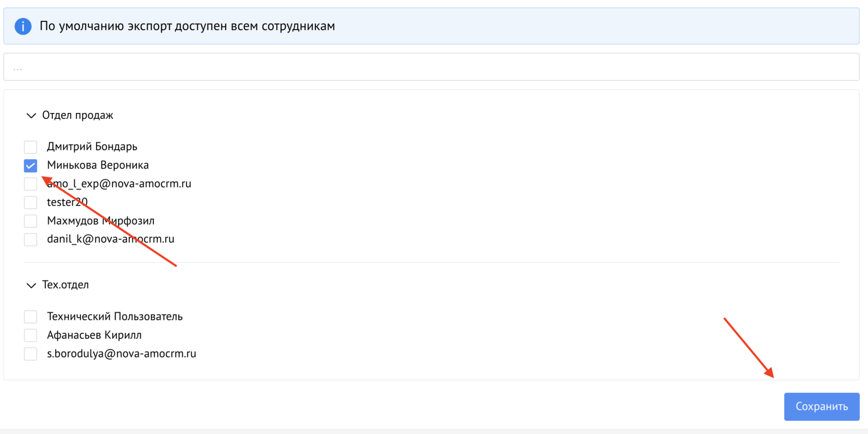Check the Дмитрий Бондарь checkbox
Screen dimensions: 868x434
click(x=30, y=147)
